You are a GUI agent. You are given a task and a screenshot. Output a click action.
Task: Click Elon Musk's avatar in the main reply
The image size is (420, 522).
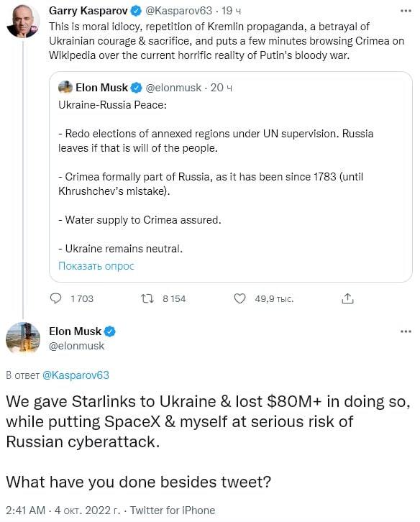coord(23,337)
